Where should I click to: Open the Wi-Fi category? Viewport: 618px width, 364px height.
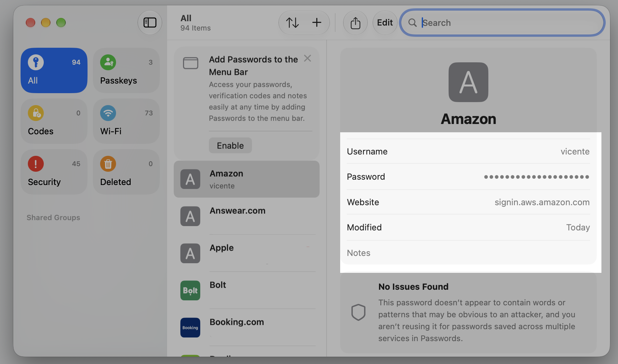coord(126,121)
